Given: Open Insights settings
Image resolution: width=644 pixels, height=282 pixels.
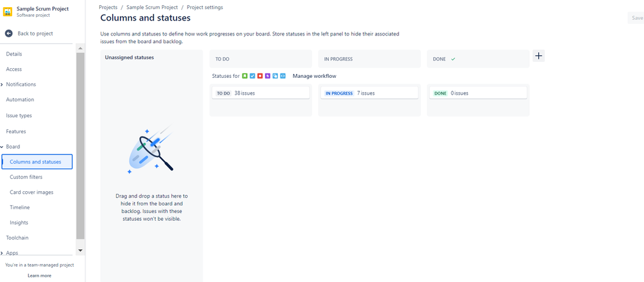Looking at the screenshot, I should point(19,223).
